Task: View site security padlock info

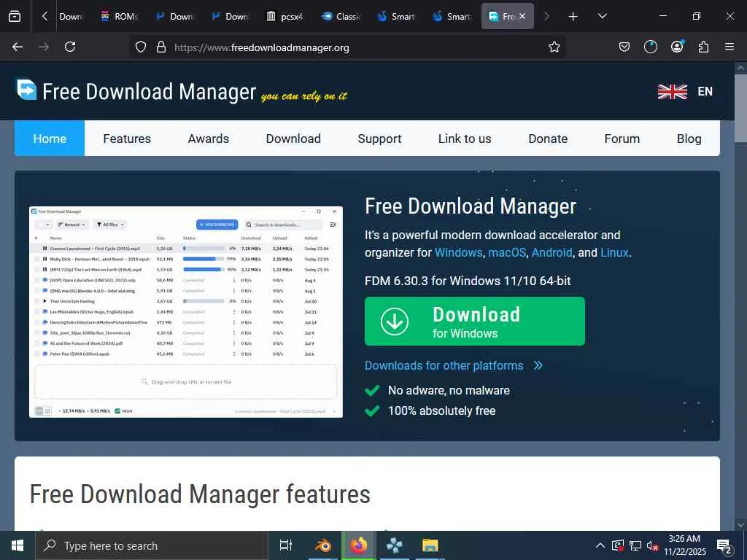Action: pyautogui.click(x=161, y=47)
